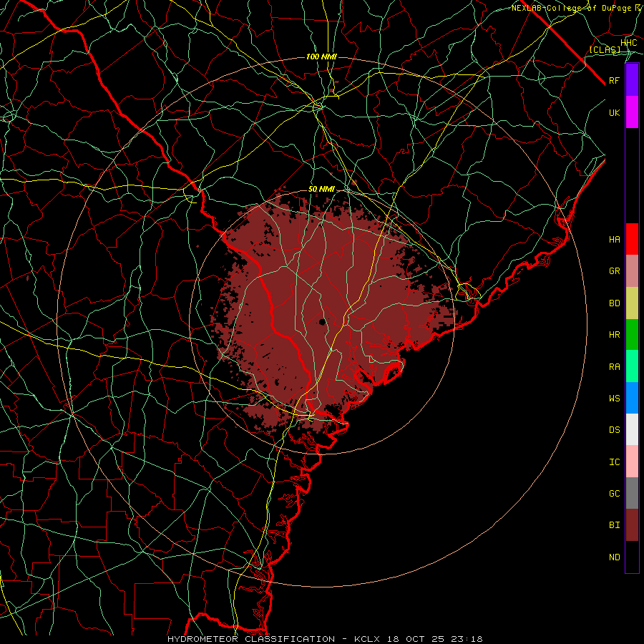Viewport: 644px width, 644px height.
Task: Click the gray GC legend color swatch
Action: (x=632, y=493)
